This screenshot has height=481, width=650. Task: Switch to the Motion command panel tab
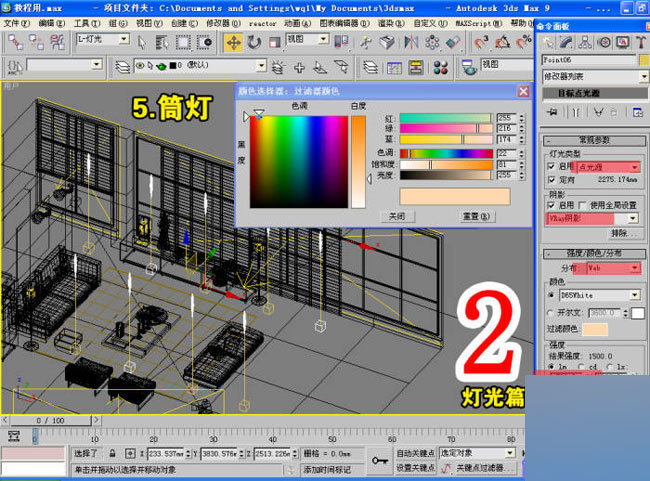click(x=604, y=42)
